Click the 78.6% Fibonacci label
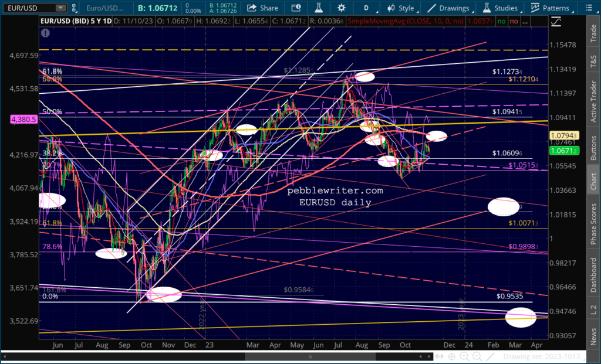The width and height of the screenshot is (601, 364). click(52, 247)
